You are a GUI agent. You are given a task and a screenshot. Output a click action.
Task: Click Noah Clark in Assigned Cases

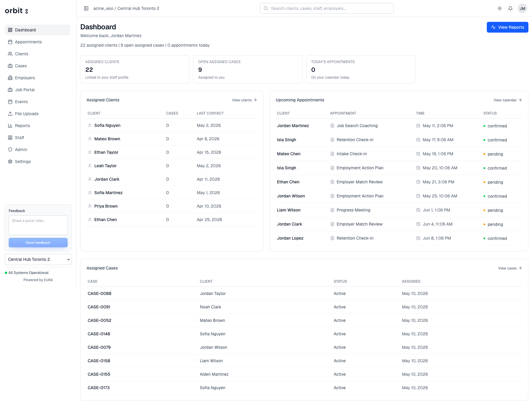click(210, 307)
